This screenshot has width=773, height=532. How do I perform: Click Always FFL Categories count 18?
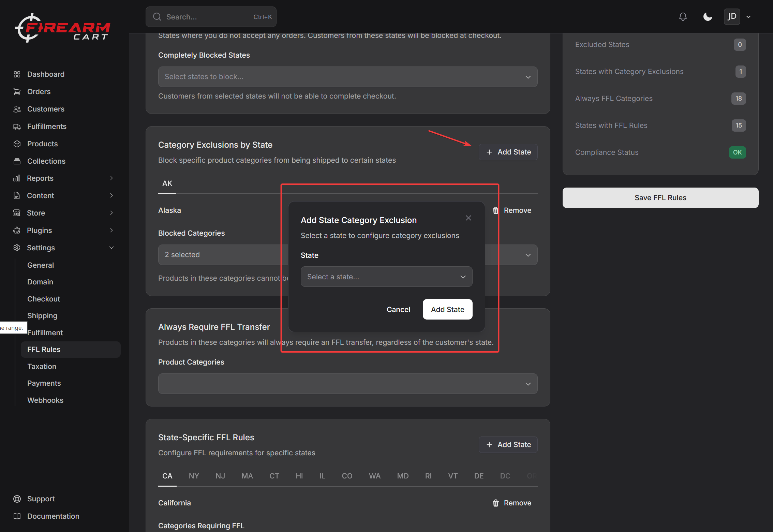tap(739, 99)
